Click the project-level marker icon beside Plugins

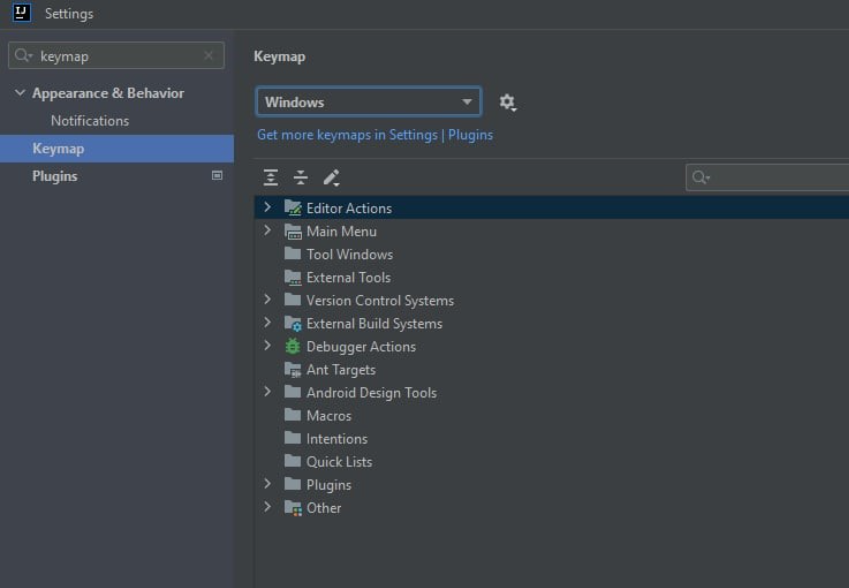pos(217,175)
